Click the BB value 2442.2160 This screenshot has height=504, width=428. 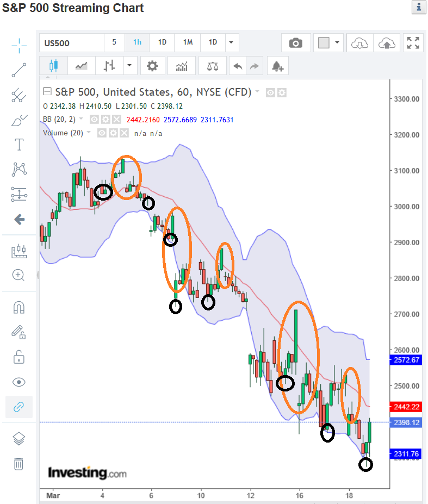(x=143, y=120)
